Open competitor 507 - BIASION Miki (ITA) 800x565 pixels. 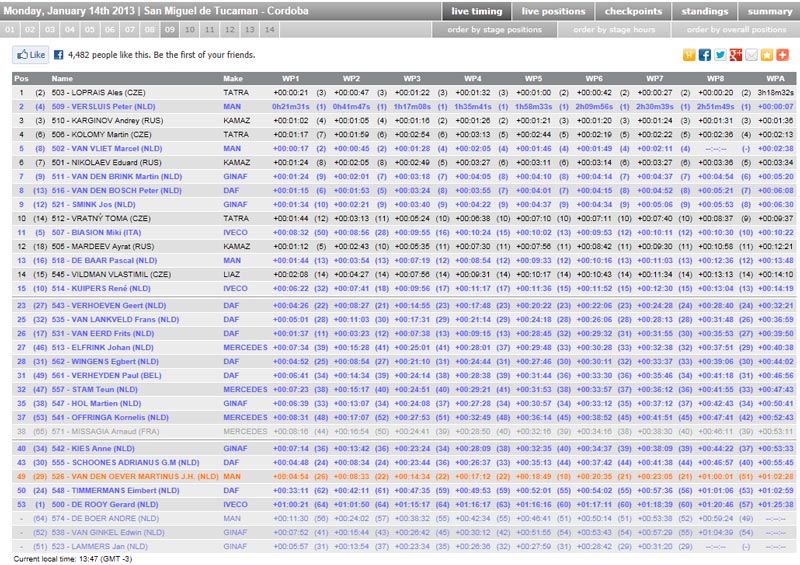pyautogui.click(x=96, y=232)
